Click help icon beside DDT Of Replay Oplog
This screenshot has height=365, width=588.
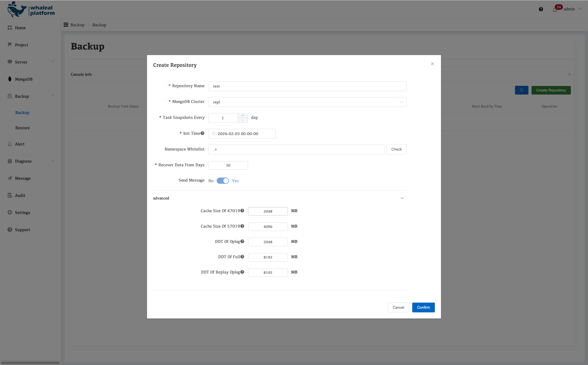point(242,272)
